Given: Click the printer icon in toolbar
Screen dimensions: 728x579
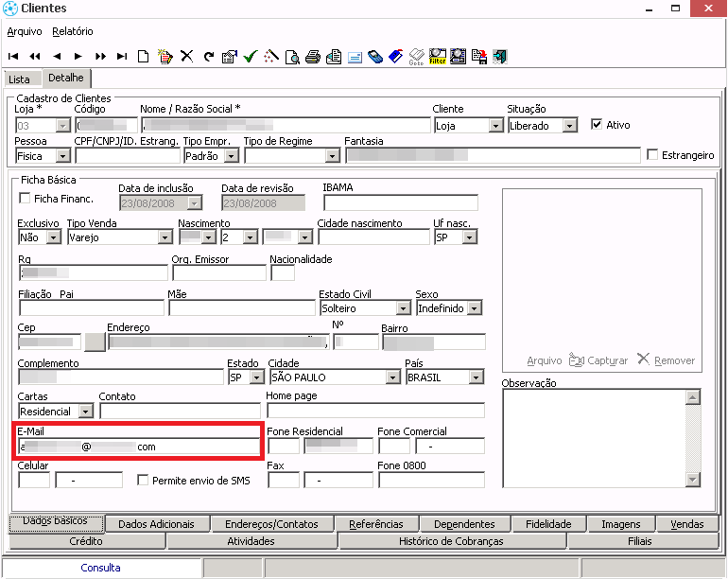Looking at the screenshot, I should 313,57.
